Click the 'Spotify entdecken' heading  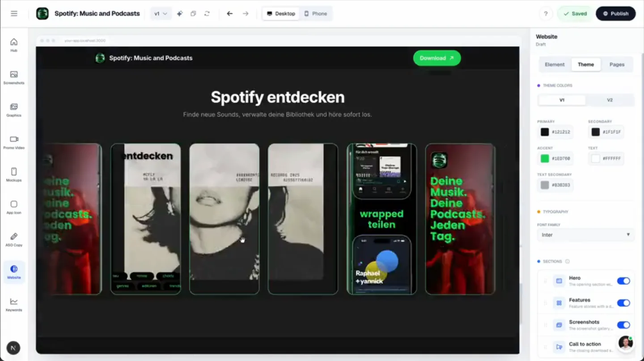coord(278,97)
